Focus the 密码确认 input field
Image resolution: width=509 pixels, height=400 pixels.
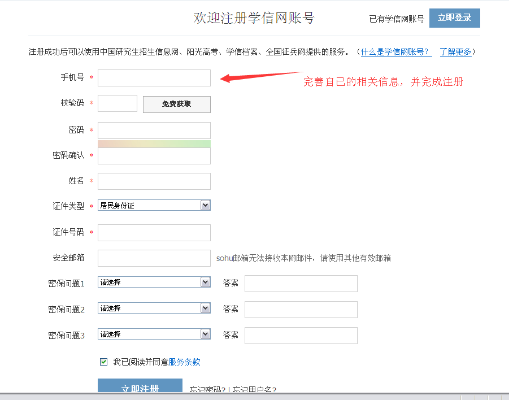pos(154,156)
